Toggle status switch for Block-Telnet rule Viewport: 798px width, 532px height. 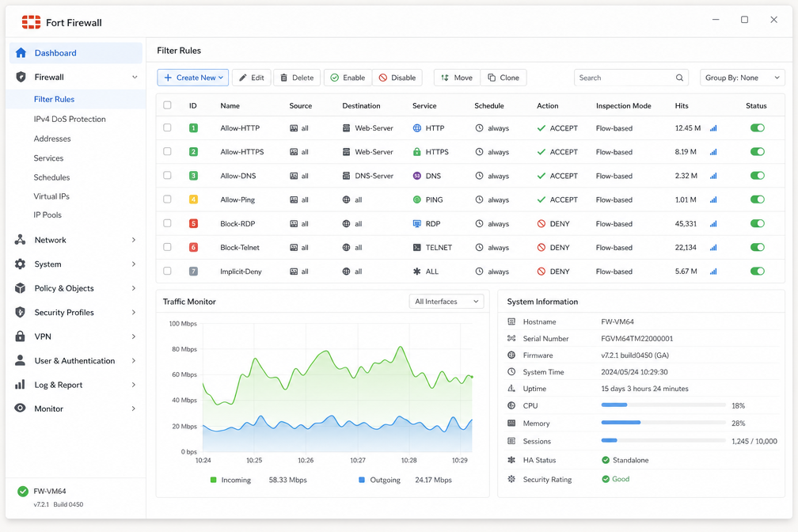[758, 248]
